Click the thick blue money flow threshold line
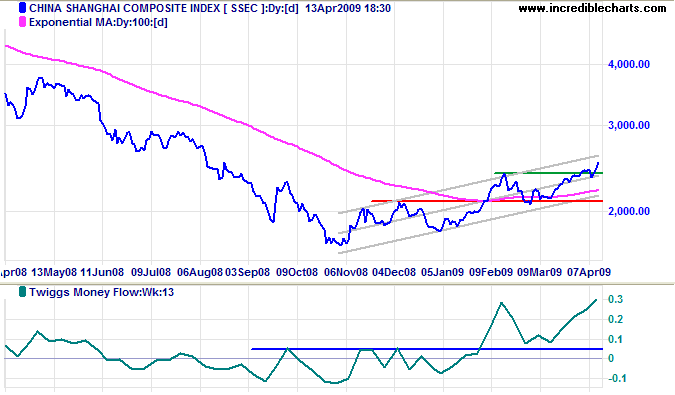Image resolution: width=675 pixels, height=395 pixels. pos(427,349)
